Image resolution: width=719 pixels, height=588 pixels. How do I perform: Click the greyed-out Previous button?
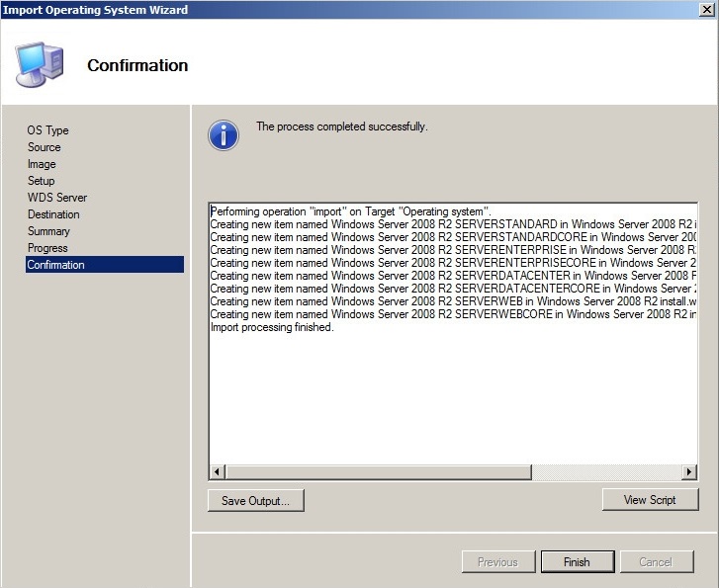[497, 562]
